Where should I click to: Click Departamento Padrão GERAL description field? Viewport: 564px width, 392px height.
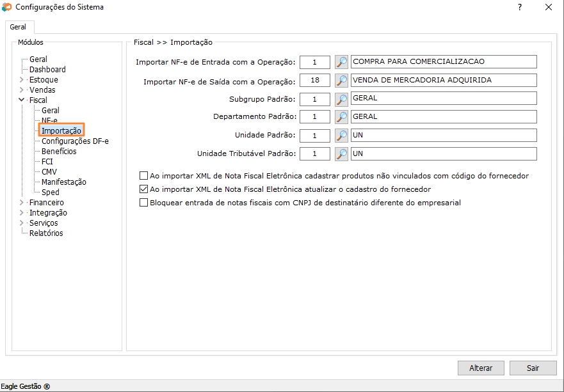pyautogui.click(x=444, y=117)
